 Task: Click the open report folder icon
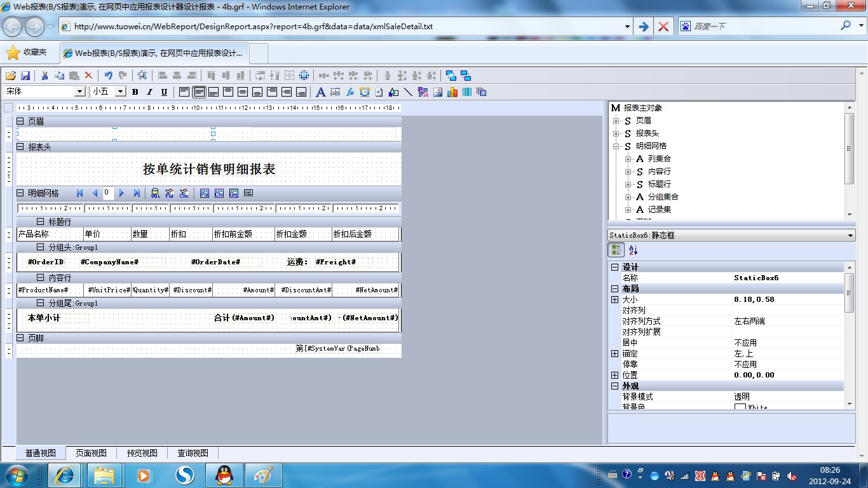11,76
